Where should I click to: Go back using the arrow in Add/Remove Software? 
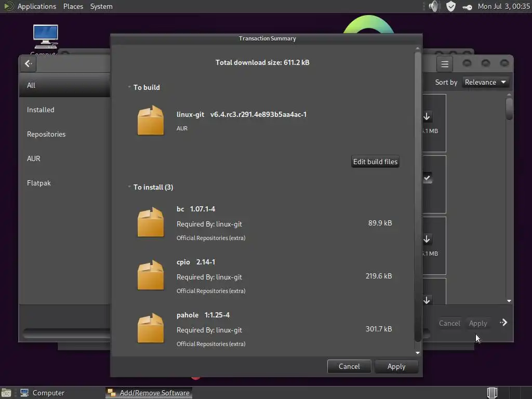tap(28, 63)
